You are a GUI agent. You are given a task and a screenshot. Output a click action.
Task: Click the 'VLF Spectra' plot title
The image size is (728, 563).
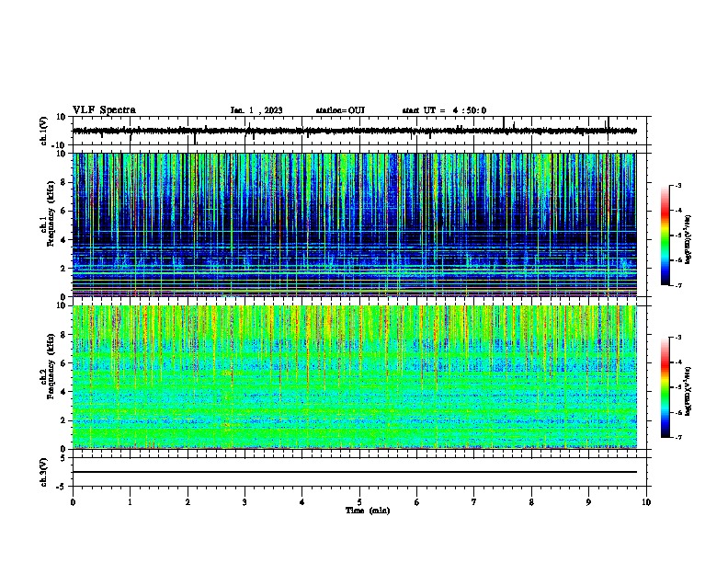(x=104, y=109)
